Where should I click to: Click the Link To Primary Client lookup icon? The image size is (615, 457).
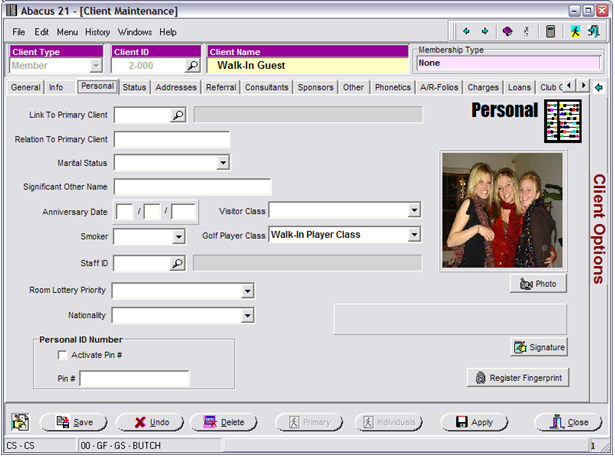(x=177, y=115)
